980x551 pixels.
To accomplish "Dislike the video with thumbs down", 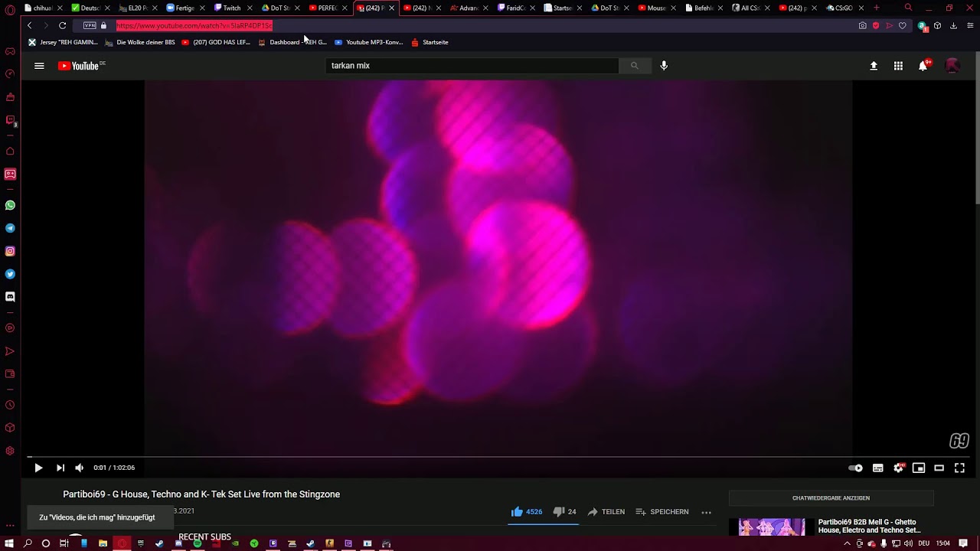I will tap(564, 512).
